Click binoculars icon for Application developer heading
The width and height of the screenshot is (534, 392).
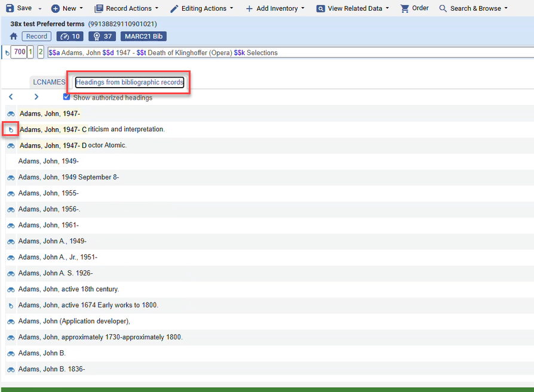(11, 322)
